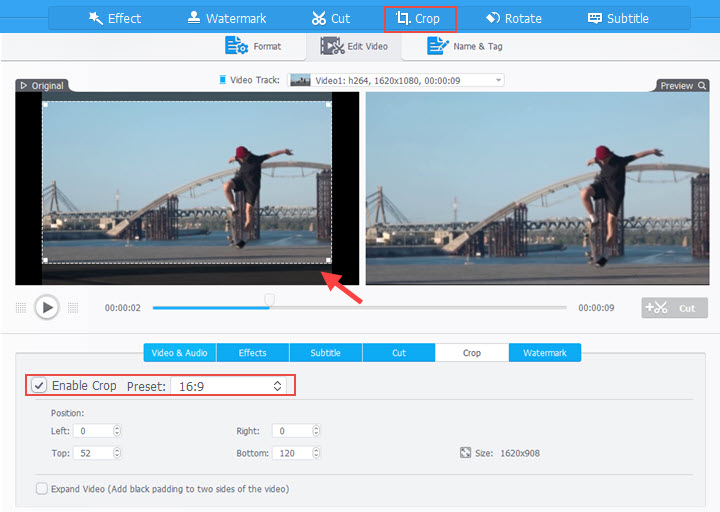Viewport: 720px width, 512px height.
Task: Click the bottom-left crop handle
Action: [x=45, y=260]
